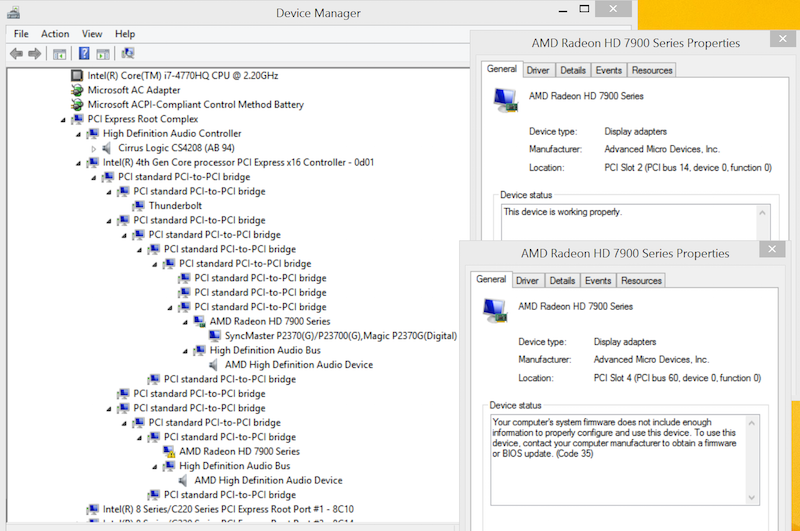
Task: Select the Intel Core i7-4770HQ CPU icon
Action: tap(77, 75)
